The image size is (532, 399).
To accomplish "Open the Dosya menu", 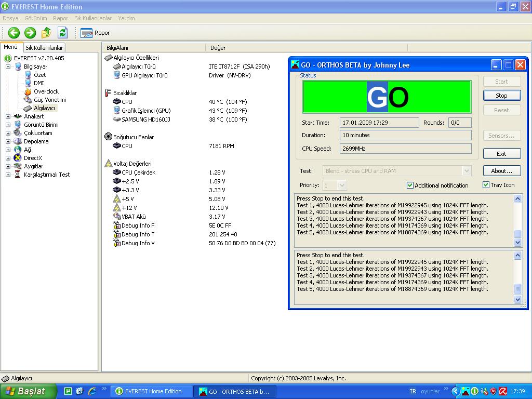I will (x=10, y=18).
